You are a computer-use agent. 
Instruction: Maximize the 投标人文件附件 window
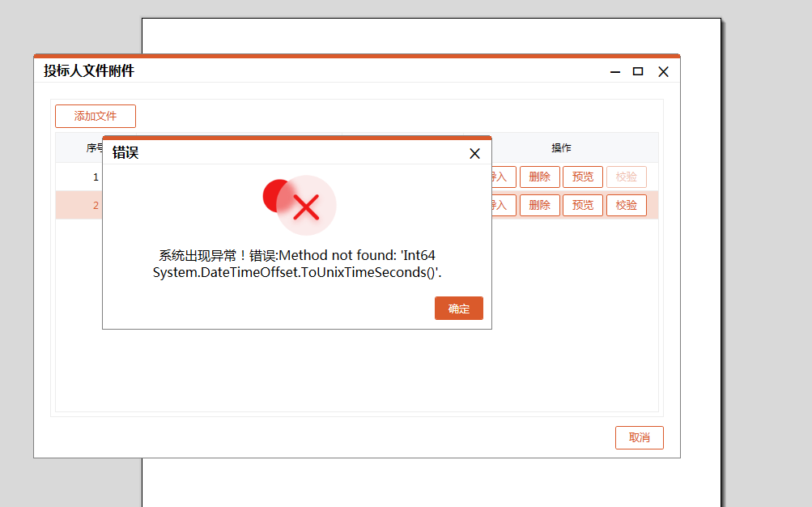pos(638,71)
